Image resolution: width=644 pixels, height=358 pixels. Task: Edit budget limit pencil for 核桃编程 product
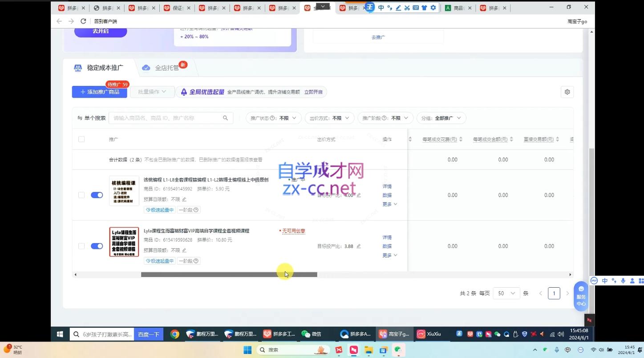tap(184, 199)
